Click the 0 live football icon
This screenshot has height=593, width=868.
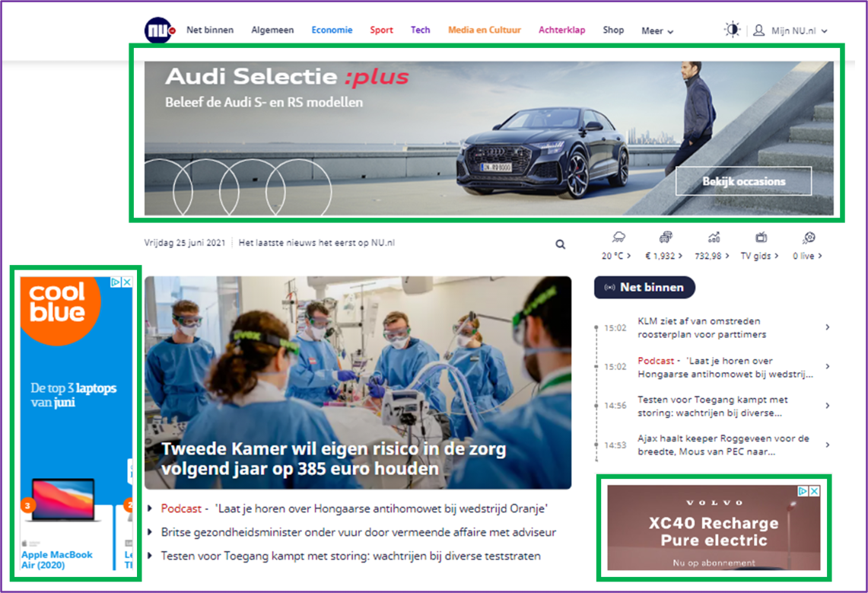click(809, 238)
